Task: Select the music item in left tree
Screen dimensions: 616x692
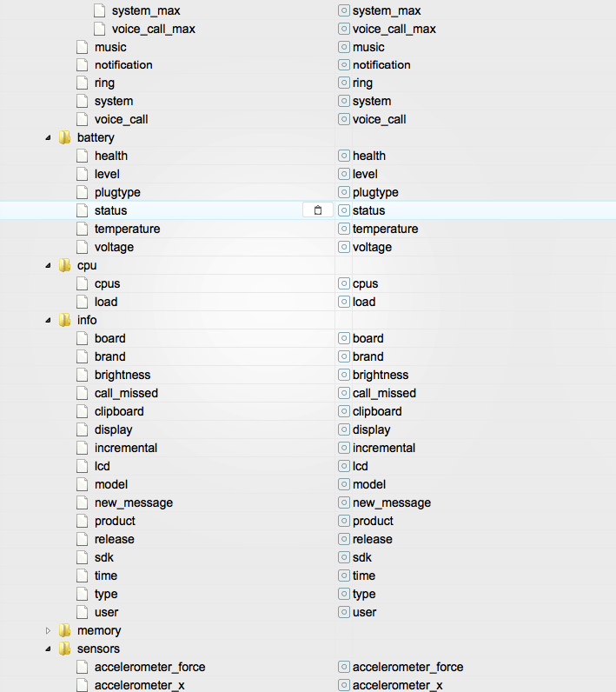Action: point(110,47)
